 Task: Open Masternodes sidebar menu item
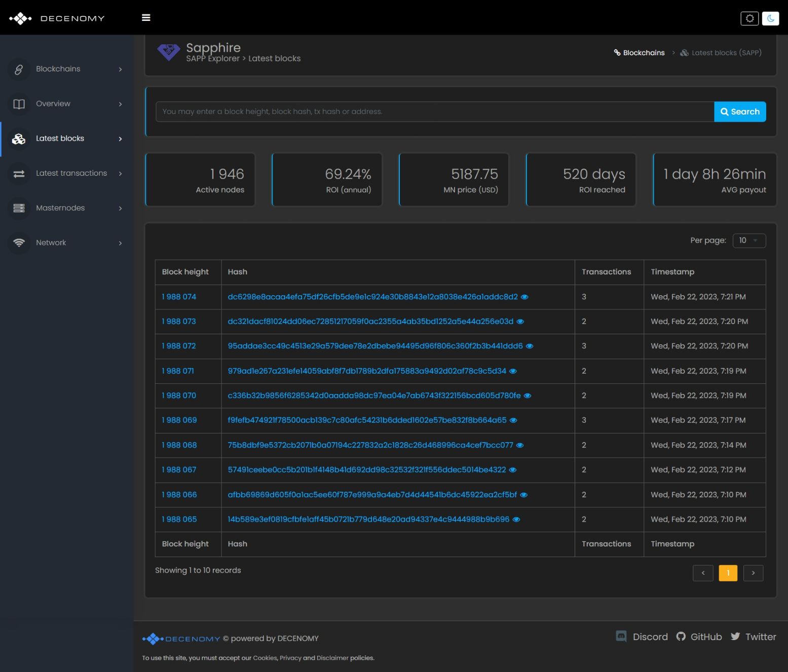point(67,208)
